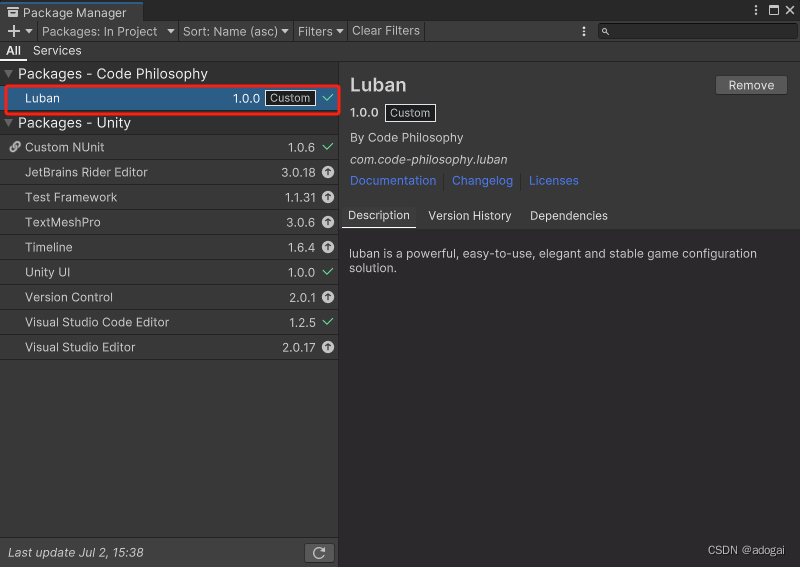Open the Packages: In Project dropdown

(106, 31)
